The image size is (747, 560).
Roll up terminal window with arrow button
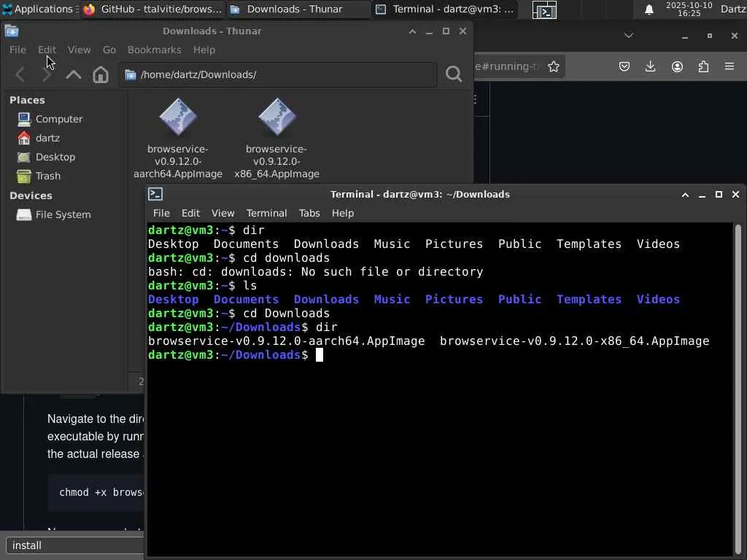685,194
